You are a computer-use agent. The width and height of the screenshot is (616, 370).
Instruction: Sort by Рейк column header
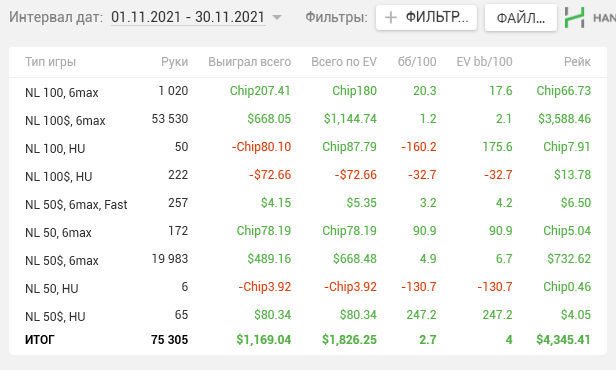click(x=577, y=62)
